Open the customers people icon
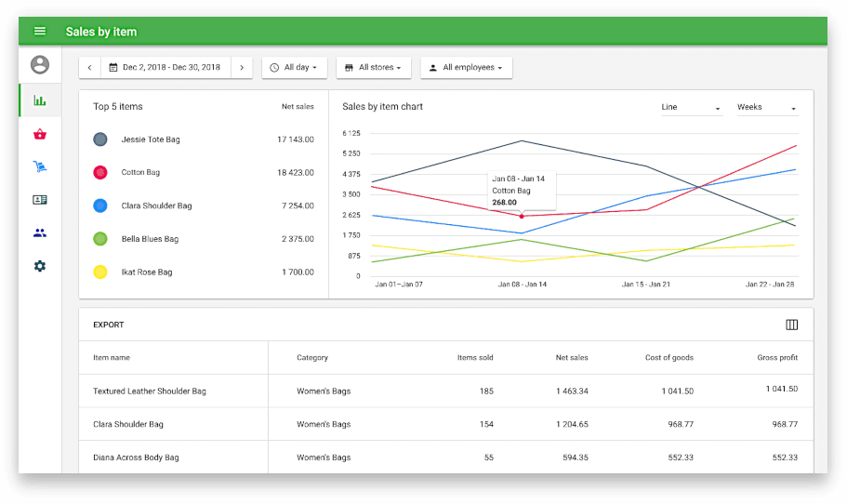 (40, 233)
